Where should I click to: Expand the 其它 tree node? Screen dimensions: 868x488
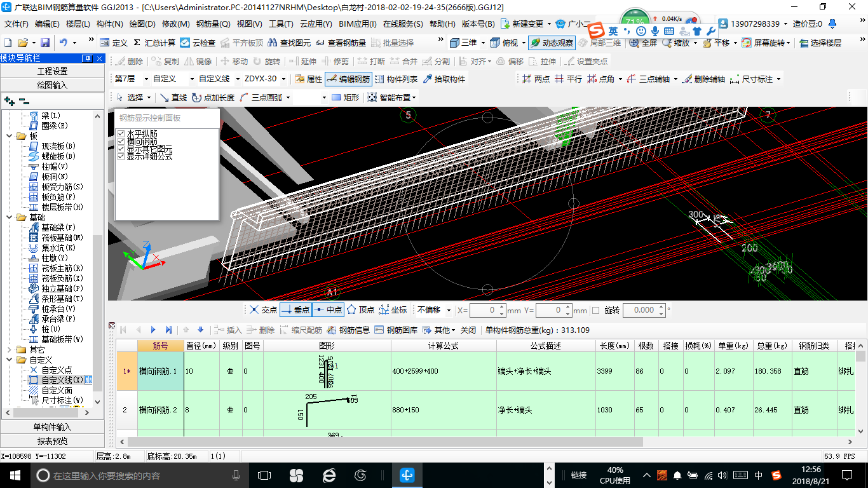[x=9, y=349]
